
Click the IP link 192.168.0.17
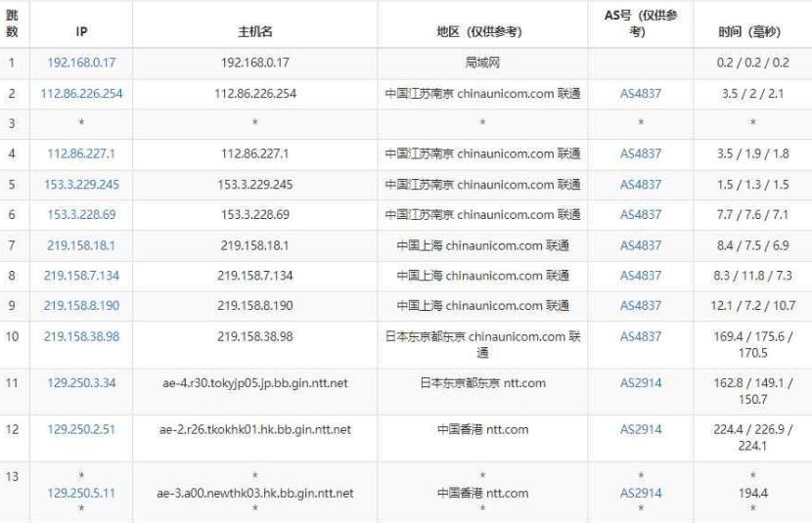[x=81, y=63]
